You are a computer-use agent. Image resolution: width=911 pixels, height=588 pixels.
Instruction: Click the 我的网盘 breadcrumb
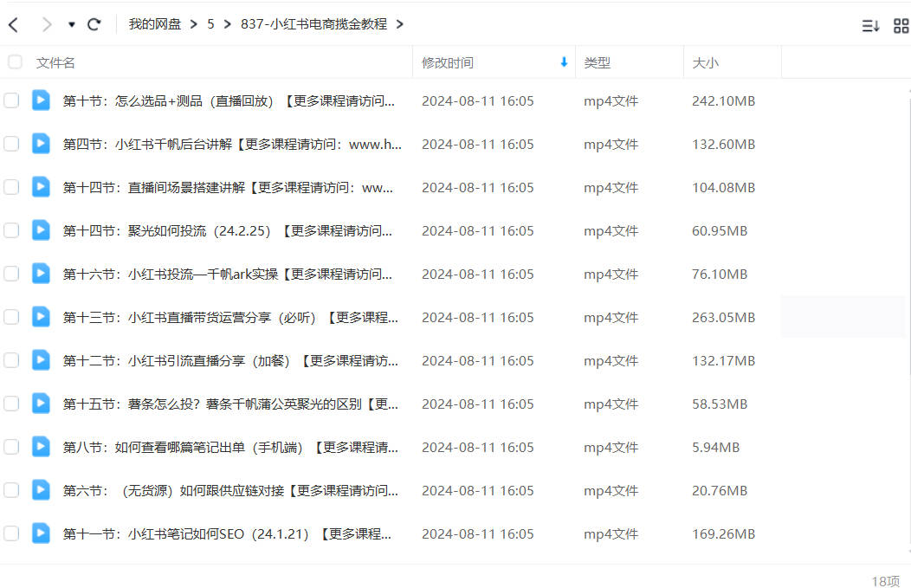click(154, 24)
